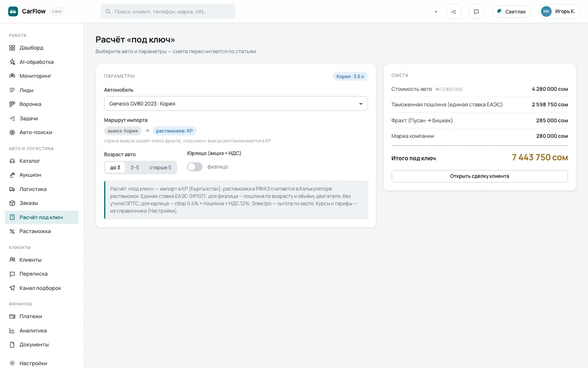Expand the Автомобиль dropdown Genesis GV80 2023
Screen dimensions: 588x368
pos(236,103)
